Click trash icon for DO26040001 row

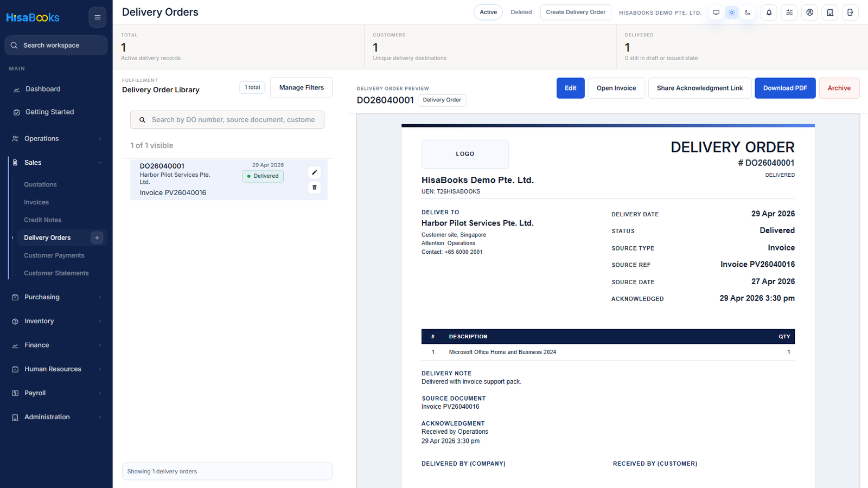click(315, 188)
